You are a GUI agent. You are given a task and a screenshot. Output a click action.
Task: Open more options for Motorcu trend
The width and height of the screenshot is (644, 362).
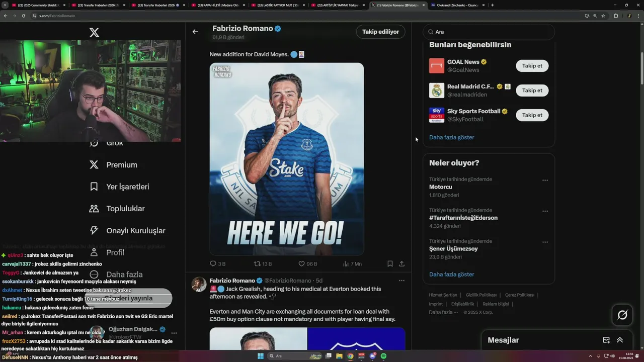point(545,180)
